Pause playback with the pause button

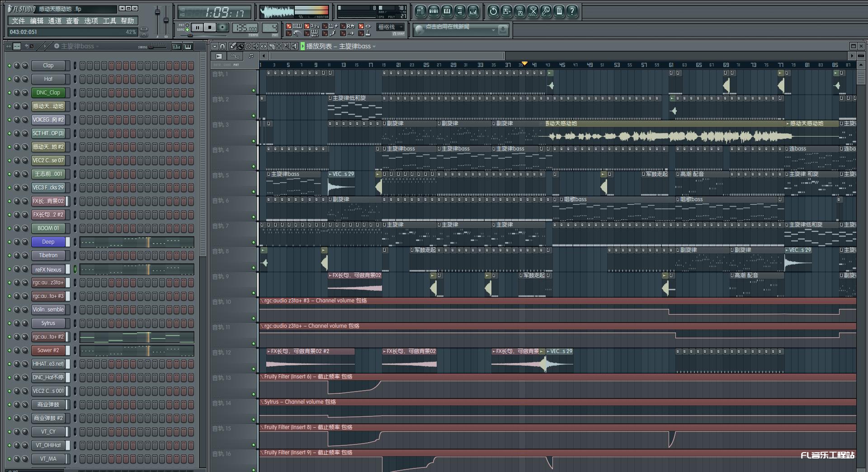point(198,27)
